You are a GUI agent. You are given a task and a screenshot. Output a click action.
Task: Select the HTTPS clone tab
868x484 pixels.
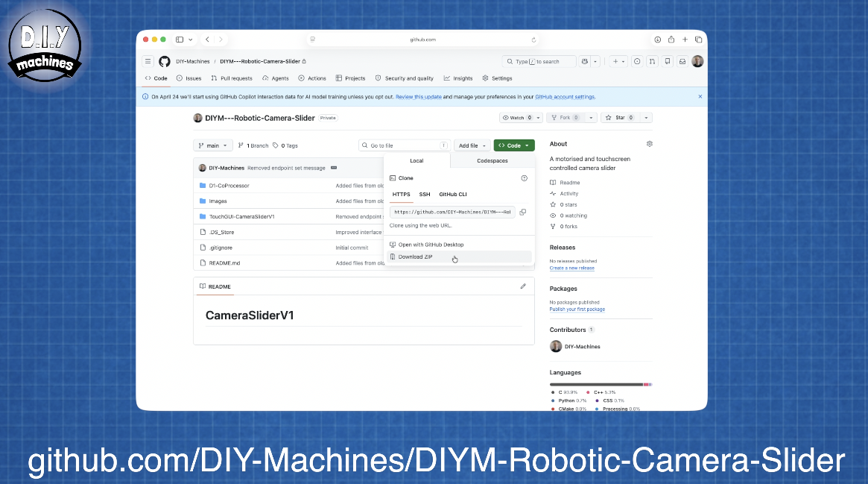click(402, 195)
